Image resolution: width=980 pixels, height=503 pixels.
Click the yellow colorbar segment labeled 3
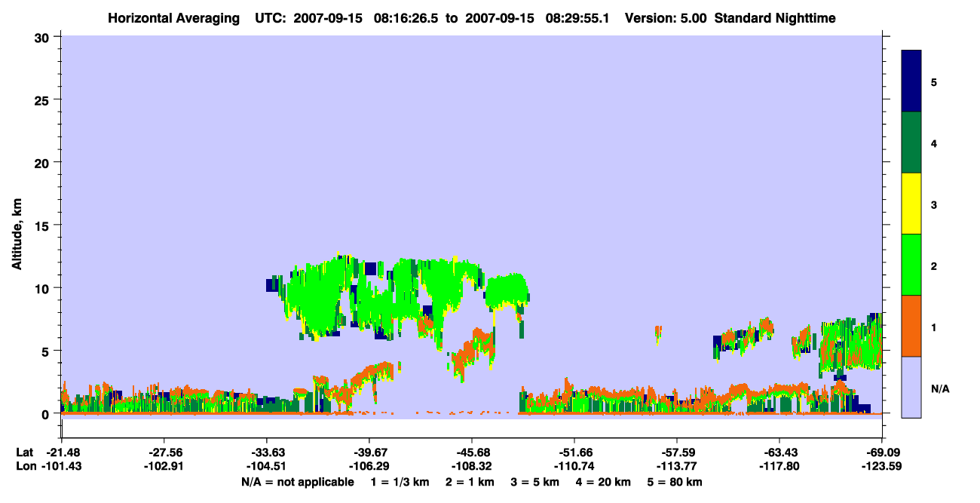[911, 204]
